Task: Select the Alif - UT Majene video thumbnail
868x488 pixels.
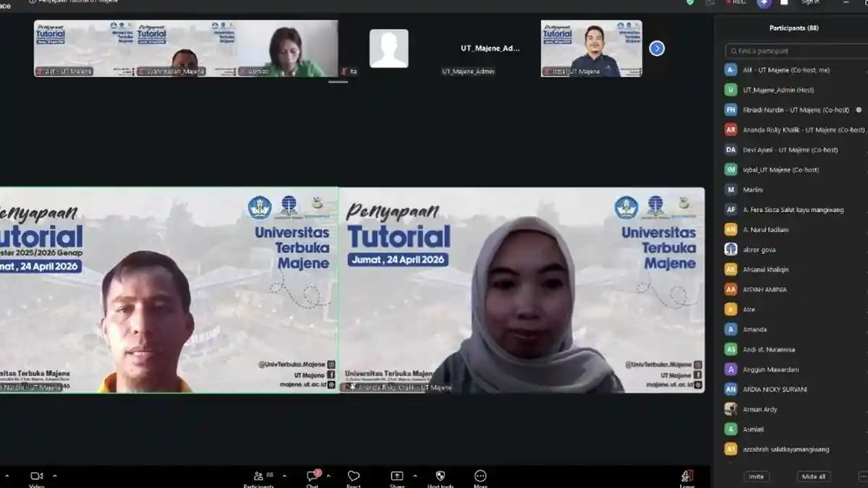Action: pyautogui.click(x=85, y=48)
